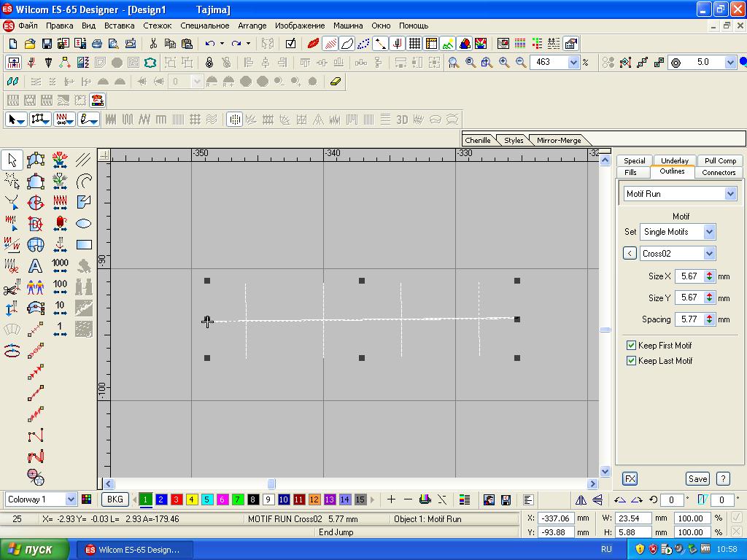The image size is (747, 560).
Task: Click the Size X value field
Action: click(x=689, y=276)
